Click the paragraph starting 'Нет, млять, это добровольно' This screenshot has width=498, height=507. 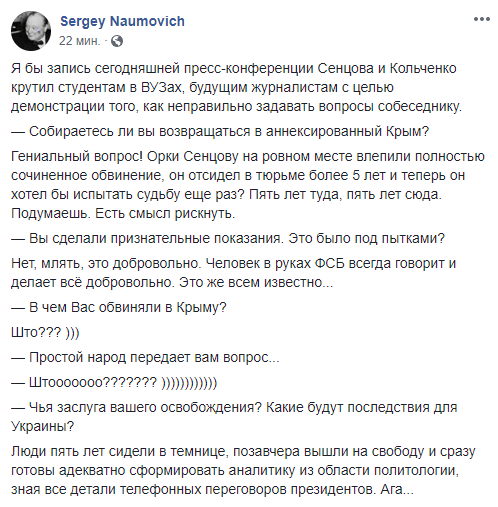click(x=233, y=273)
